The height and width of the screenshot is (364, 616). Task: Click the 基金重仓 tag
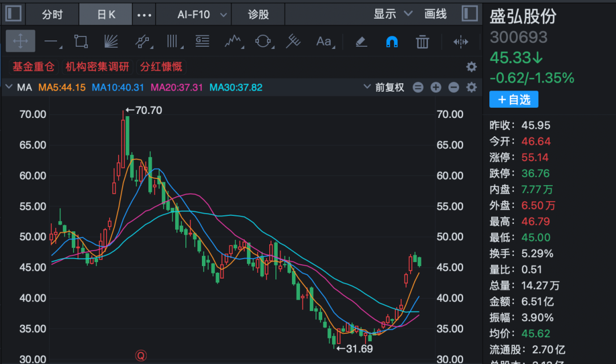tap(34, 67)
